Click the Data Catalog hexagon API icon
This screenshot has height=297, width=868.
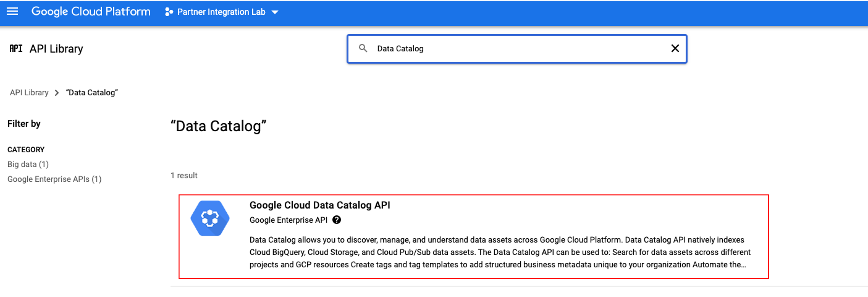(210, 218)
